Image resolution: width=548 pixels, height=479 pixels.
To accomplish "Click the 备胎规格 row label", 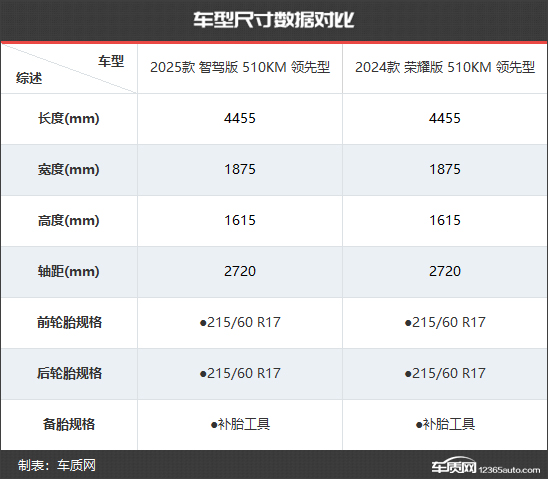I will tap(69, 424).
